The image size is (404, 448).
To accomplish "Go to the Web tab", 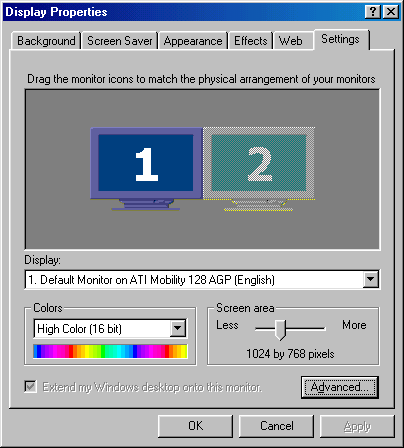I will (x=291, y=41).
